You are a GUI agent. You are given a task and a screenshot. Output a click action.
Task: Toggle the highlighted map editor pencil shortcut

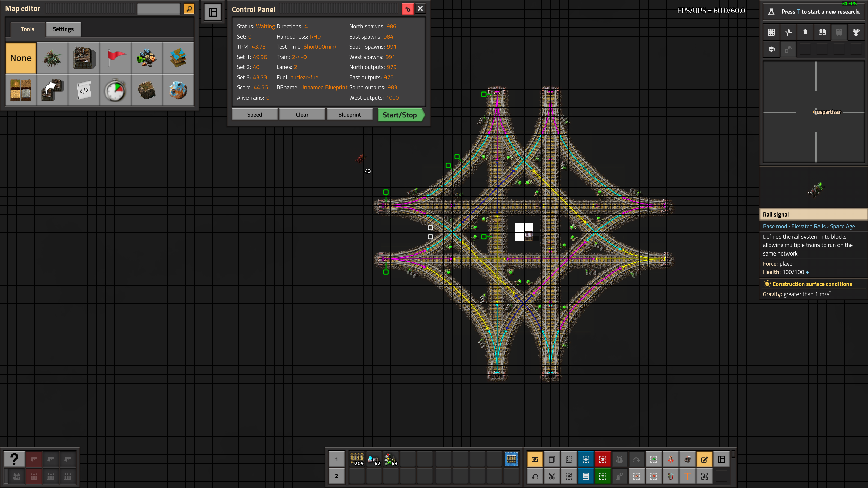(x=705, y=460)
